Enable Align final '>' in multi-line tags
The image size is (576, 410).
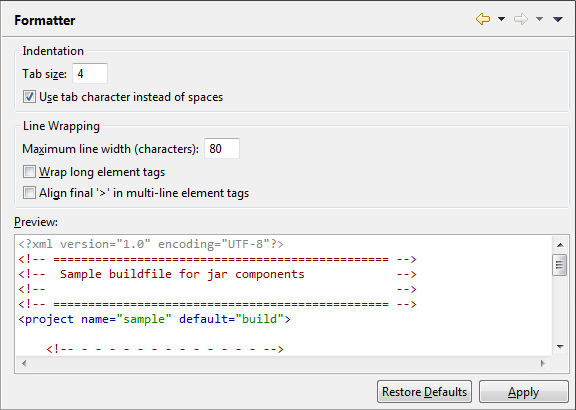click(29, 193)
